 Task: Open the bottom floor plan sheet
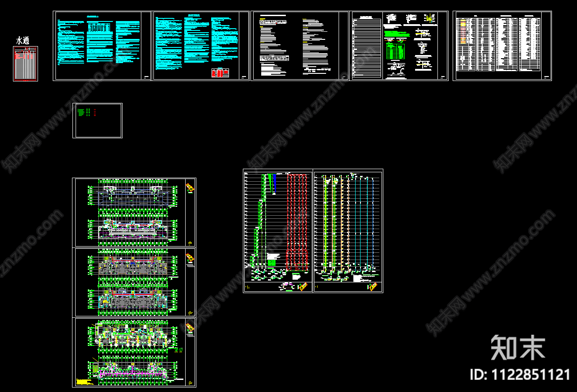pos(134,352)
